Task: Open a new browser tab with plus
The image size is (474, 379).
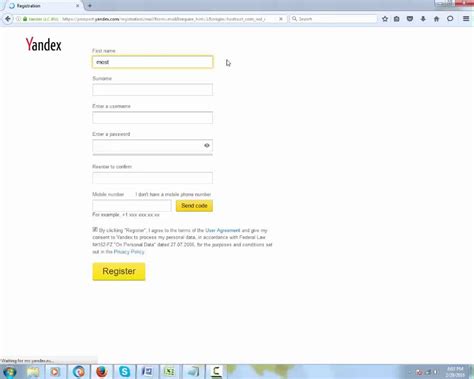Action: click(90, 6)
